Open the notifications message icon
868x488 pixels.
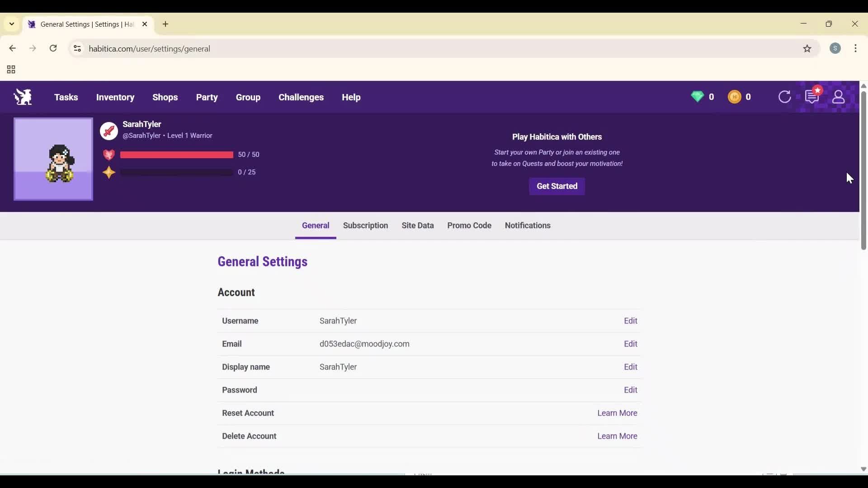pyautogui.click(x=812, y=97)
